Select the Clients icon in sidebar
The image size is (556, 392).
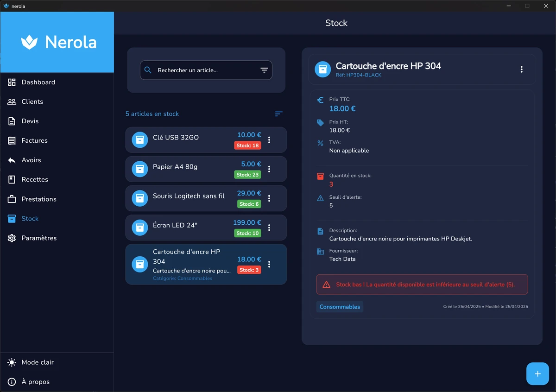(12, 101)
